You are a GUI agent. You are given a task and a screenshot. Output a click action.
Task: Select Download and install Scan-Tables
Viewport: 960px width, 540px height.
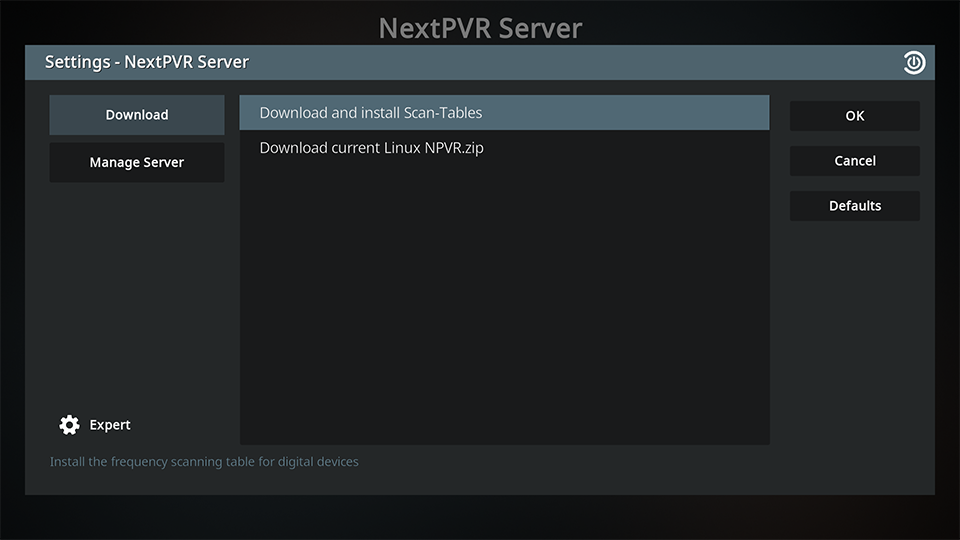(504, 113)
